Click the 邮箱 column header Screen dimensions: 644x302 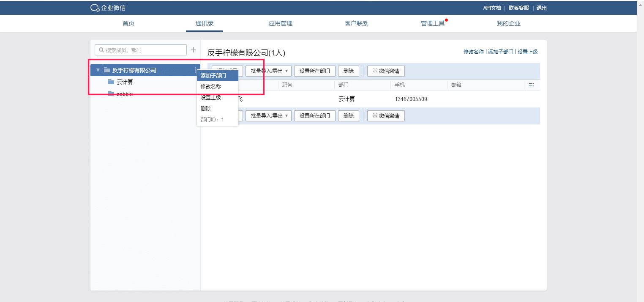456,85
